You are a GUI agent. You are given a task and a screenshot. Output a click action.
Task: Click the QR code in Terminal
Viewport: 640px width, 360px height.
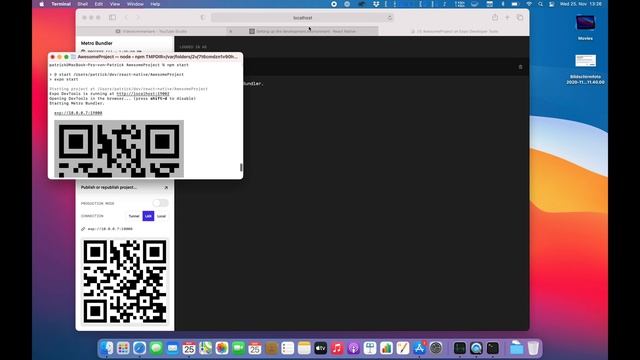point(119,149)
